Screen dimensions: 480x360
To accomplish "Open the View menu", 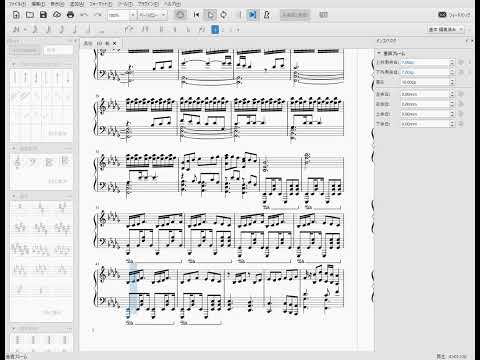I will (x=57, y=4).
